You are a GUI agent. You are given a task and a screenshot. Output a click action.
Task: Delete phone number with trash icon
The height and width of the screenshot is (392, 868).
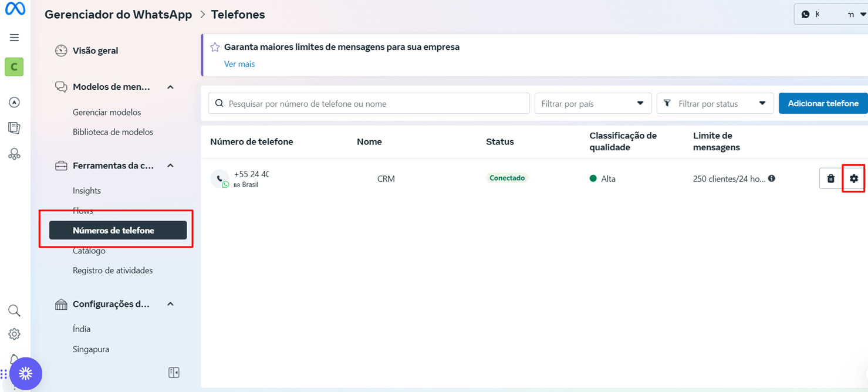pos(830,178)
